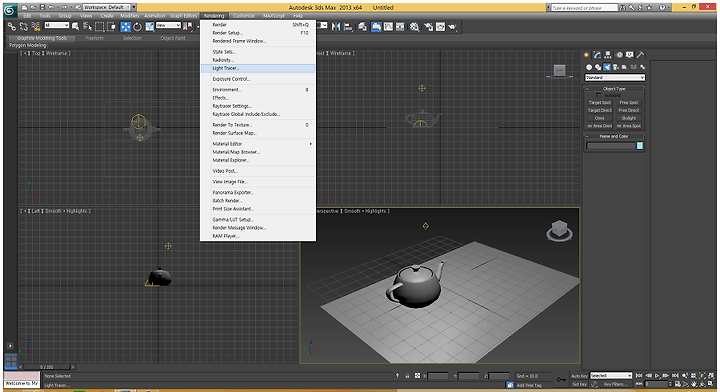The width and height of the screenshot is (720, 392).
Task: Select the Unlink Selection tool
Action: (x=23, y=27)
